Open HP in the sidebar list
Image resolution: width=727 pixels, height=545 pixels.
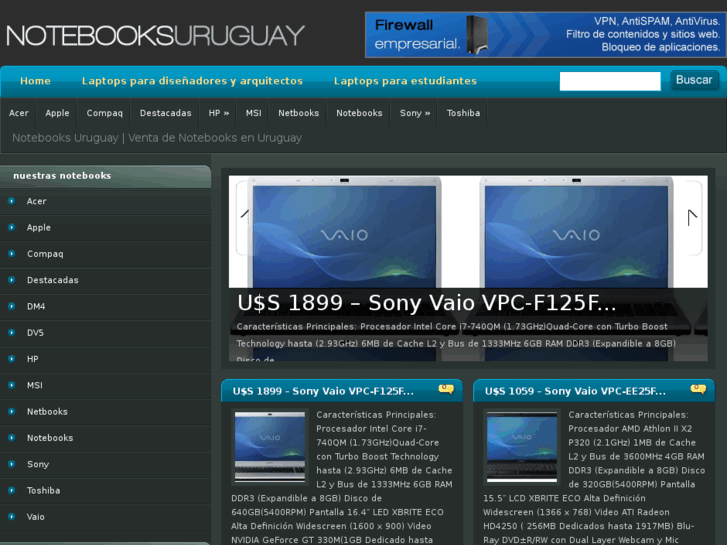click(x=32, y=359)
